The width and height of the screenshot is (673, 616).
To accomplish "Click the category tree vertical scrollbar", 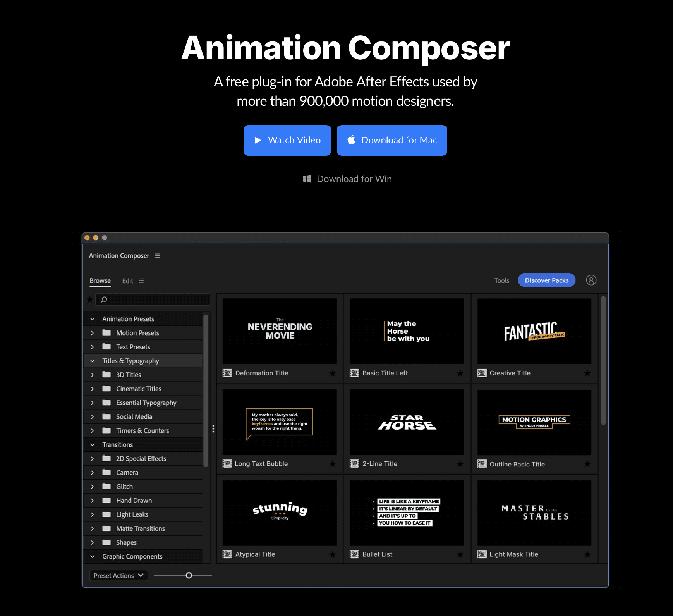I will click(x=206, y=391).
